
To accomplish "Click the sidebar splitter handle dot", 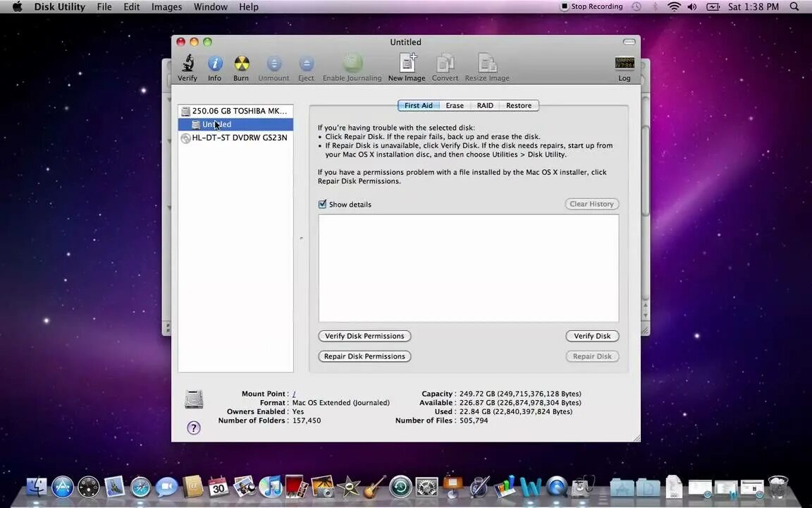I will point(302,238).
